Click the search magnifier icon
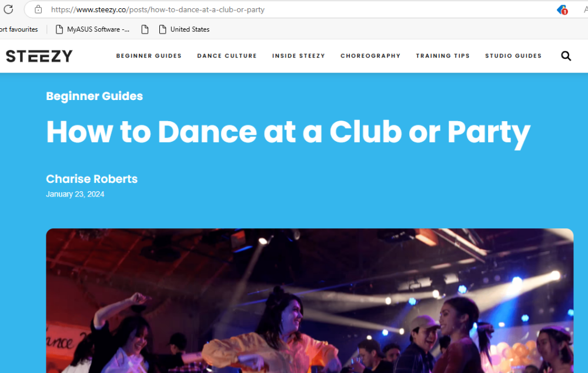Viewport: 588px width, 373px height. pyautogui.click(x=566, y=56)
